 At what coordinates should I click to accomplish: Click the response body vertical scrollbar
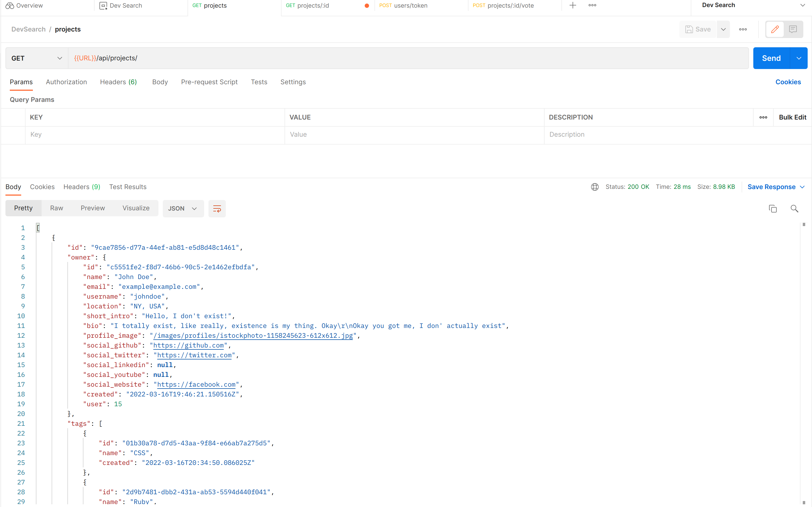[x=804, y=364]
